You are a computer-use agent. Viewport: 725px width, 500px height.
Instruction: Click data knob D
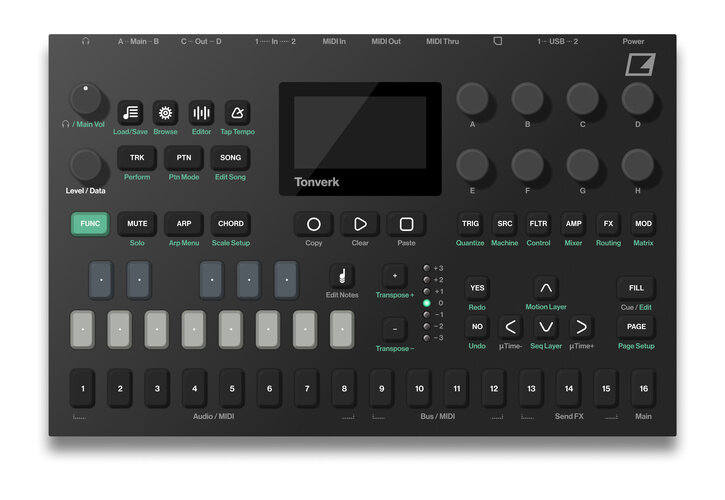click(638, 99)
